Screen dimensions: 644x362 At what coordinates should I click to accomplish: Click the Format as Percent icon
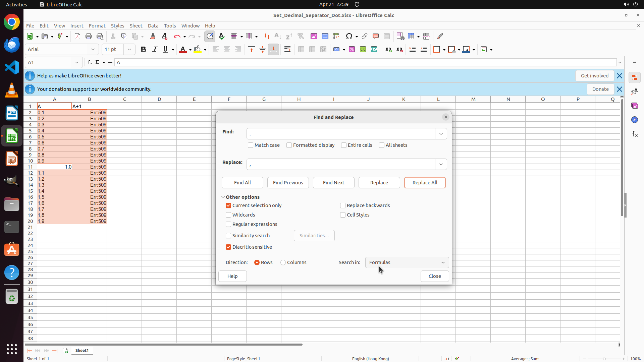pyautogui.click(x=352, y=50)
